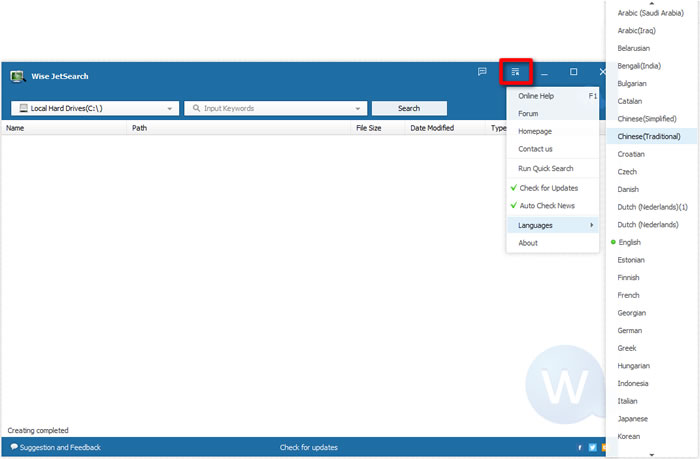Open About menu item
Screen dimensions: 700x459
[x=553, y=243]
